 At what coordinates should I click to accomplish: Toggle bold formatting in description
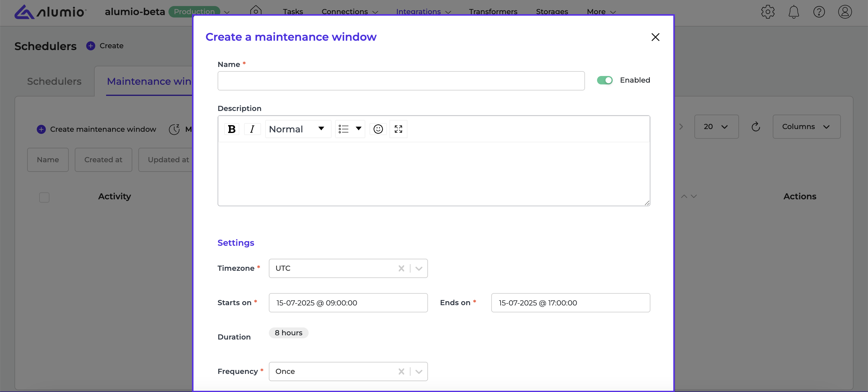(x=231, y=129)
